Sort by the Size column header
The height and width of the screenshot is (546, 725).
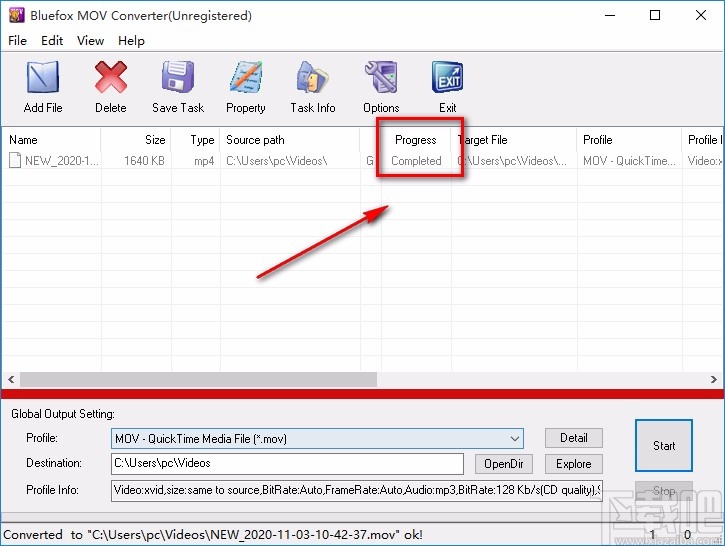tap(136, 140)
